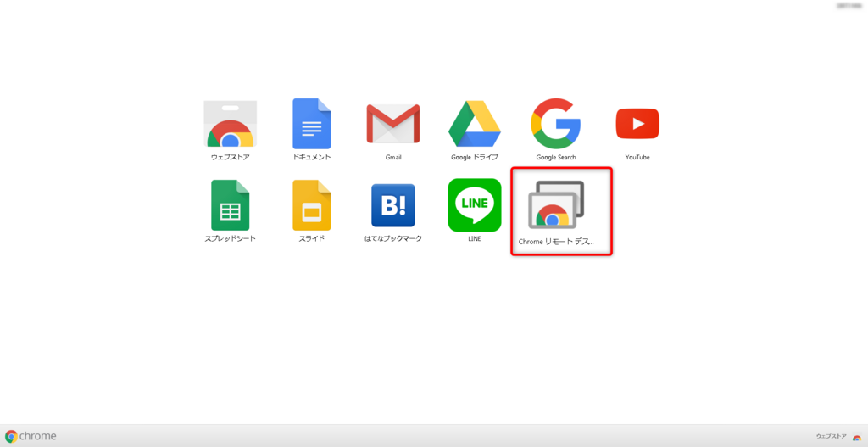The height and width of the screenshot is (447, 868).
Task: Click the web store icon in the footer
Action: pyautogui.click(x=857, y=437)
